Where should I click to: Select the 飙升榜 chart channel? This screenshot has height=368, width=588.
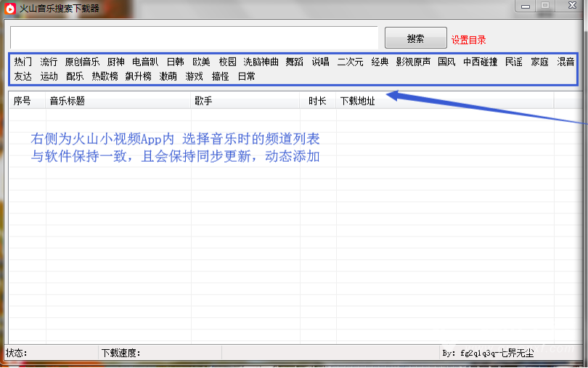coord(139,76)
